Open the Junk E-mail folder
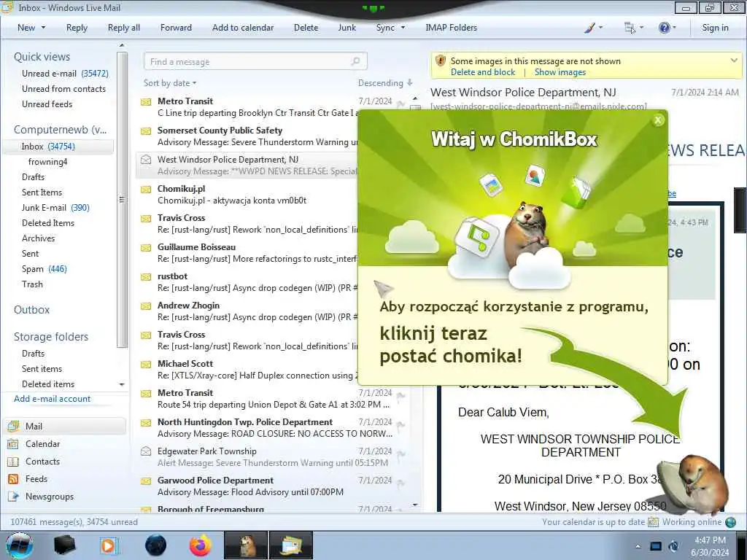 coord(55,208)
